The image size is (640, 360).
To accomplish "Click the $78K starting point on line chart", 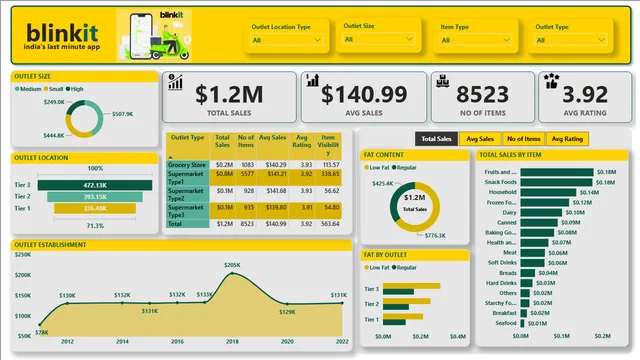I will (x=40, y=324).
